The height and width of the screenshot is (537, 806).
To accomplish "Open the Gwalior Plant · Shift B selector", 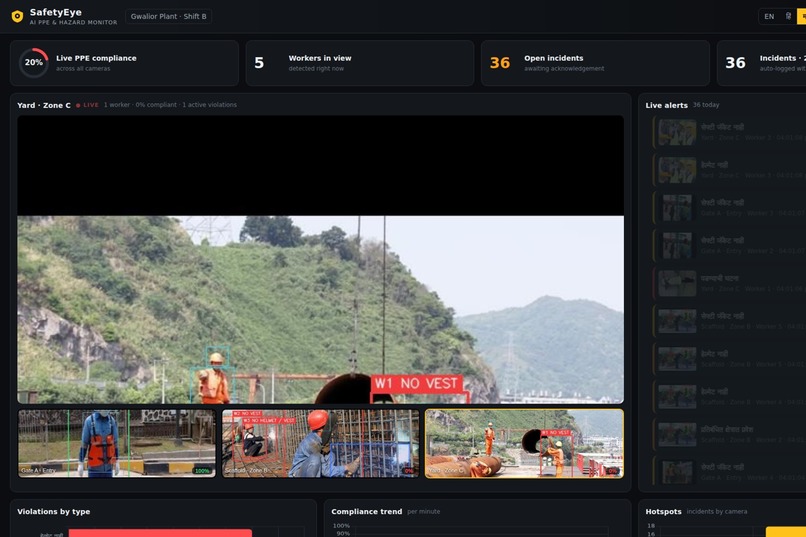I will tap(169, 16).
